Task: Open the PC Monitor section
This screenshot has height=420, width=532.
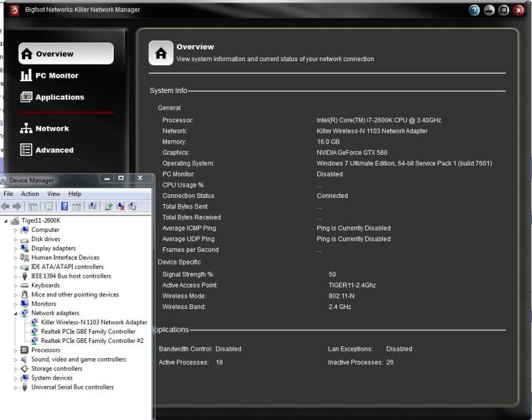Action: click(49, 75)
